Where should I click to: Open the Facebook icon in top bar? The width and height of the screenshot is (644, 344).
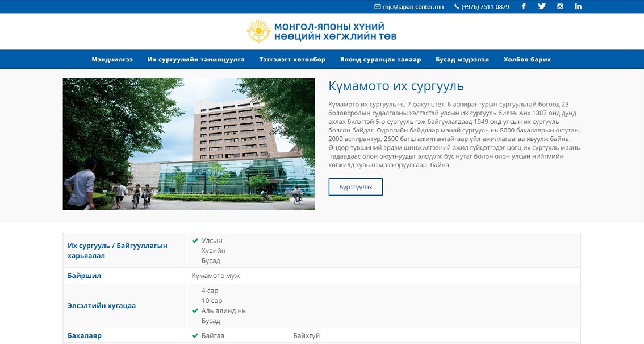[524, 6]
